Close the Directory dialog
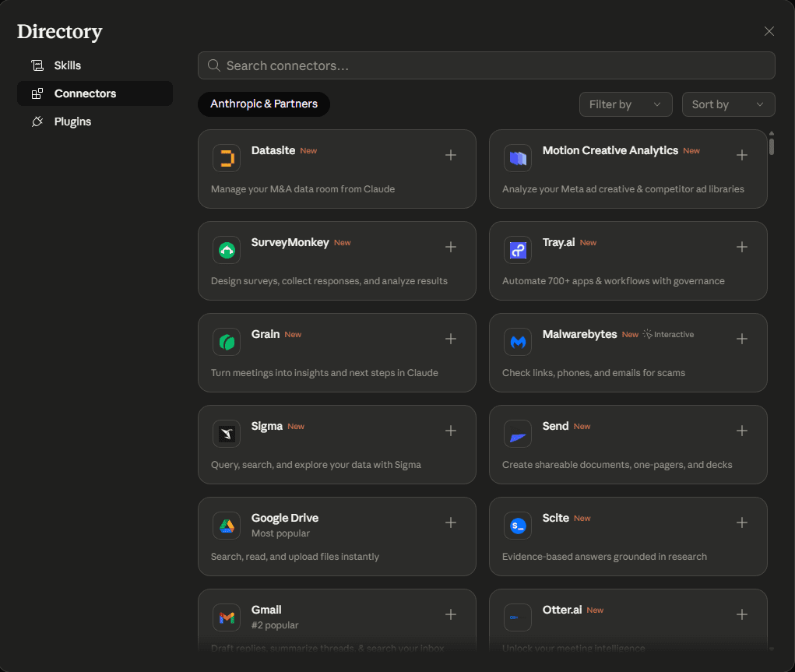Image resolution: width=795 pixels, height=672 pixels. (769, 31)
